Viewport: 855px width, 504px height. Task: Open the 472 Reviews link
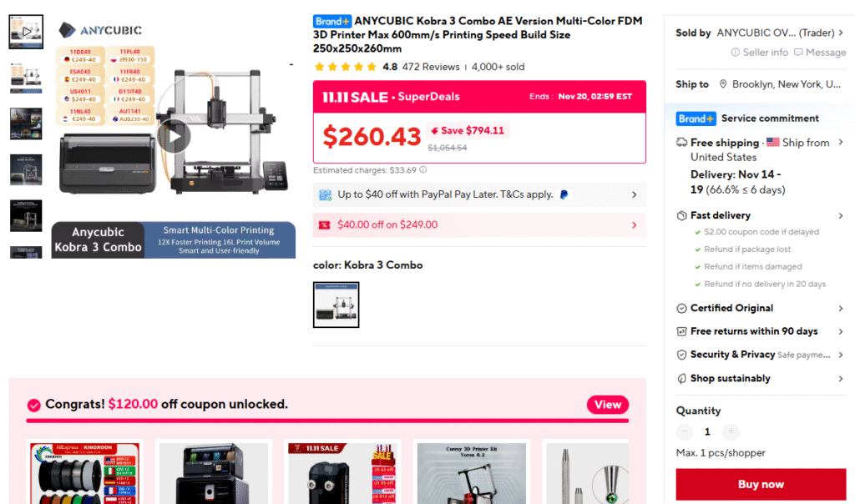pyautogui.click(x=431, y=67)
